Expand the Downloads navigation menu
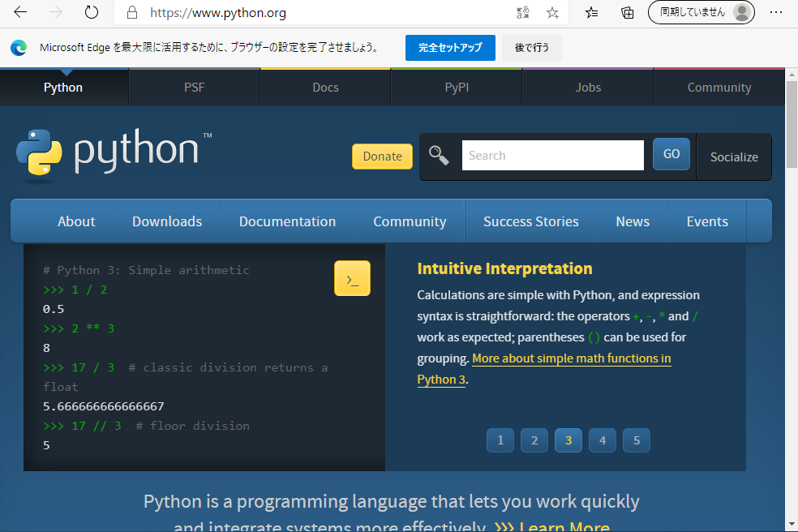The height and width of the screenshot is (532, 798). [x=167, y=221]
